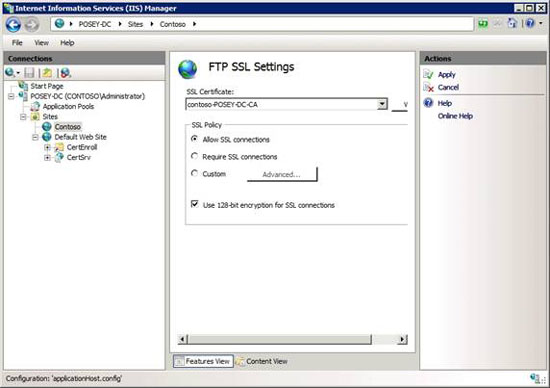550x388 pixels.
Task: Click Contoso in the breadcrumb path
Action: (173, 24)
